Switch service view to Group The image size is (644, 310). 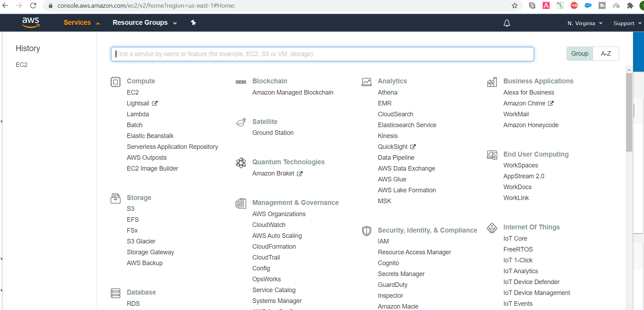[580, 54]
